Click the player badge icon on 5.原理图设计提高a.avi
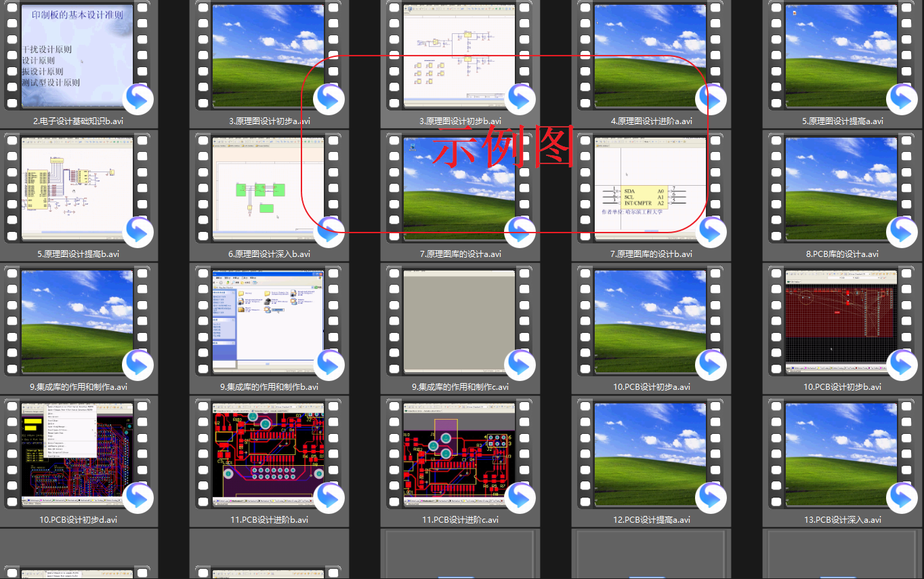The image size is (924, 579). [902, 100]
